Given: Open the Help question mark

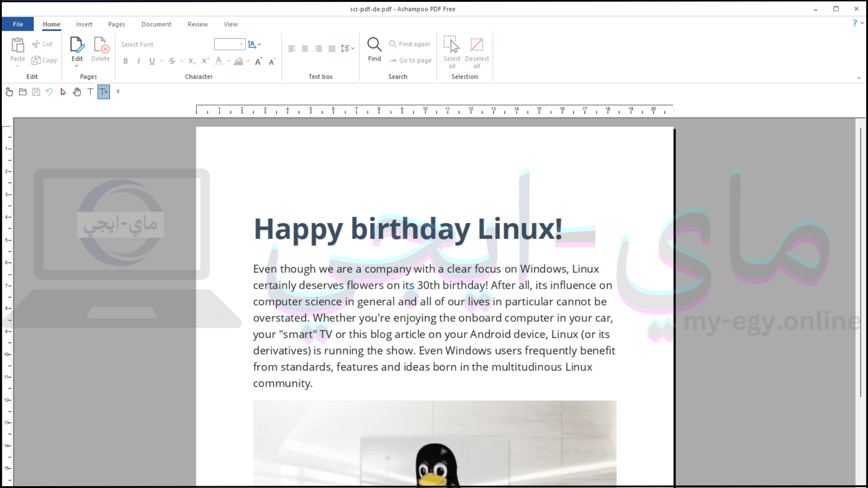Looking at the screenshot, I should [x=854, y=23].
